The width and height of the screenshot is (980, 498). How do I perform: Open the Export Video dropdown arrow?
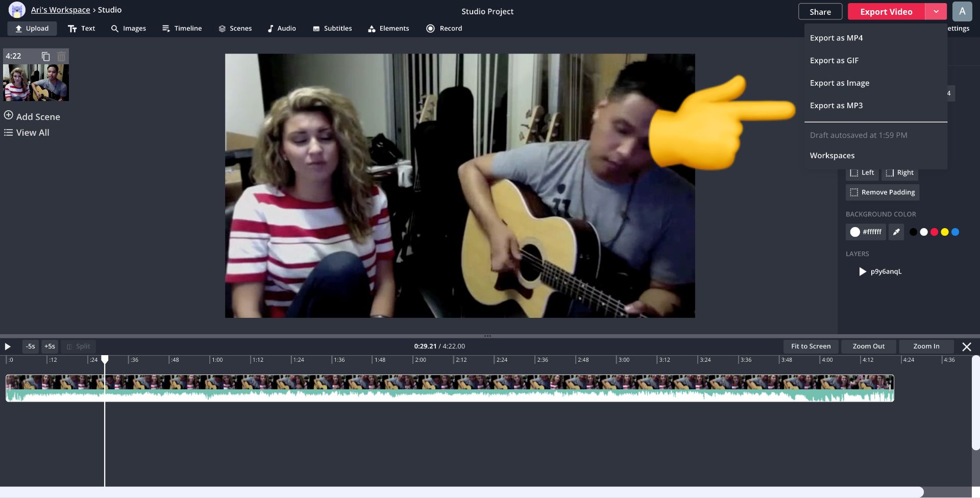pyautogui.click(x=936, y=11)
